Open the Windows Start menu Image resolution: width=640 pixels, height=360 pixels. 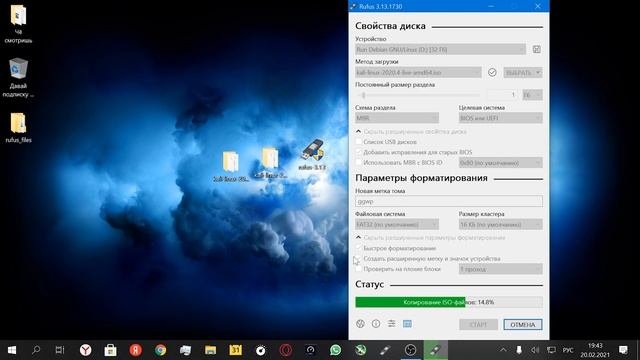point(12,350)
